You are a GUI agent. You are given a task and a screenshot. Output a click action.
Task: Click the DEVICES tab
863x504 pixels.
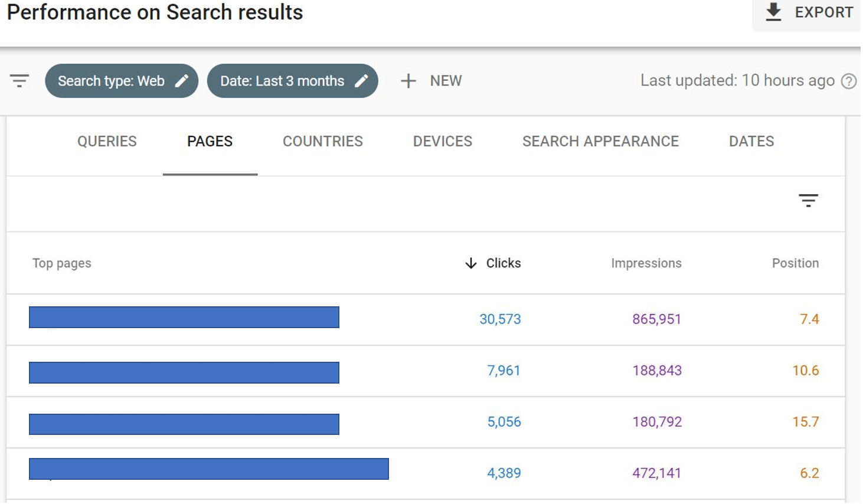[x=442, y=142]
